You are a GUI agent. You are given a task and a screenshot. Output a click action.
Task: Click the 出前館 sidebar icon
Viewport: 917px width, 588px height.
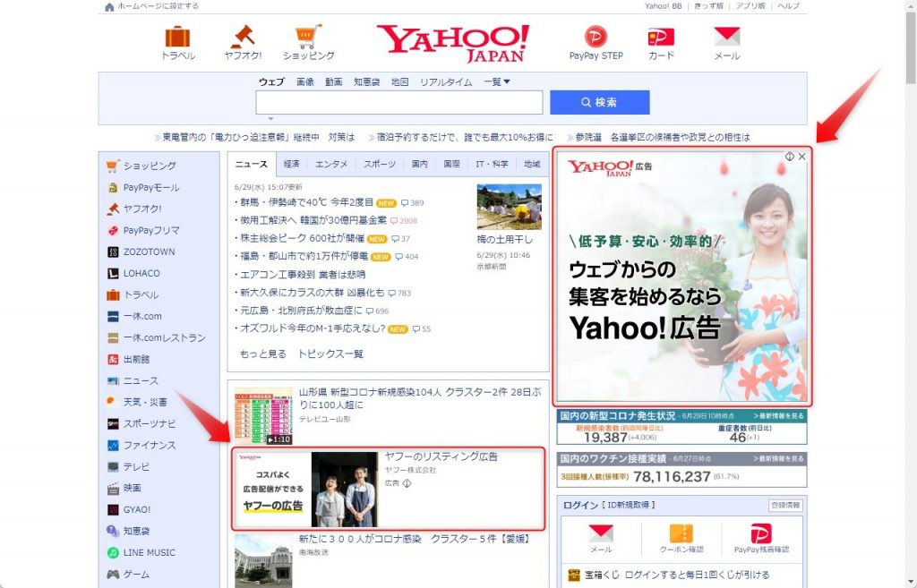coord(113,360)
